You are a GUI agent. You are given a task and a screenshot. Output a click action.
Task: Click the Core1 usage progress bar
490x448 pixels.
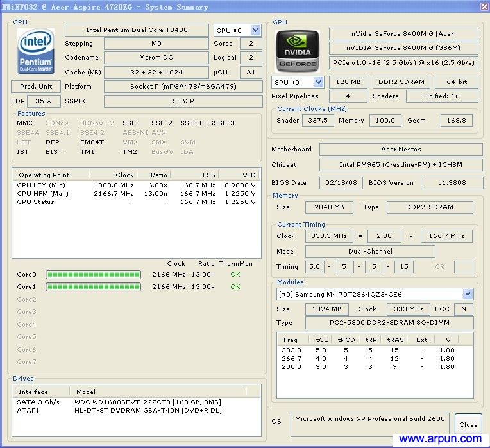pyautogui.click(x=94, y=287)
